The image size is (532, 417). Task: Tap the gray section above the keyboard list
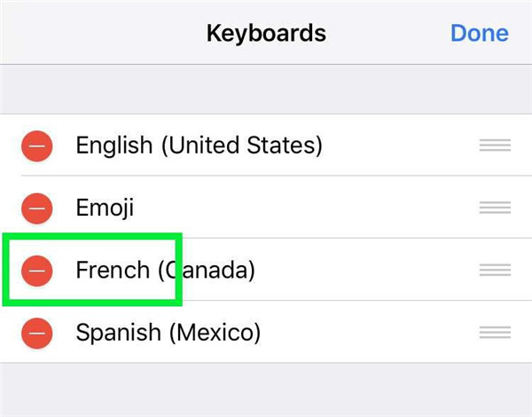266,89
